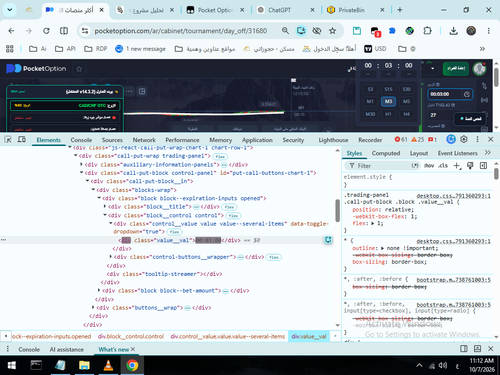Open the desktop.css link for .trading-panel rule

[x=453, y=196]
